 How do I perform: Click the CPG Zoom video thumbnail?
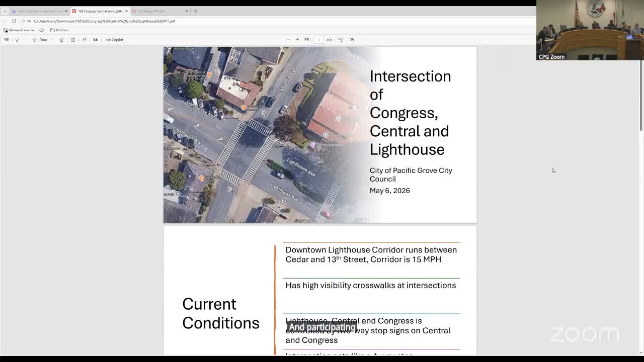590,30
